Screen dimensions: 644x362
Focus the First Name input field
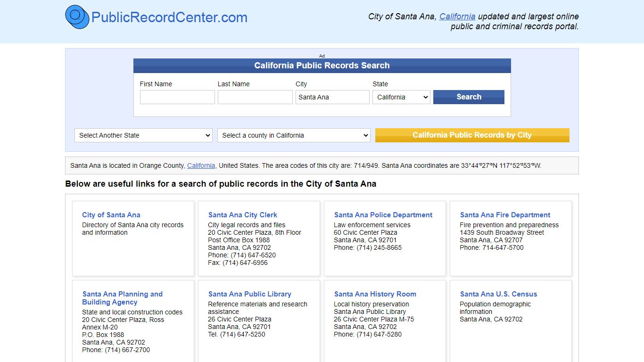click(177, 97)
